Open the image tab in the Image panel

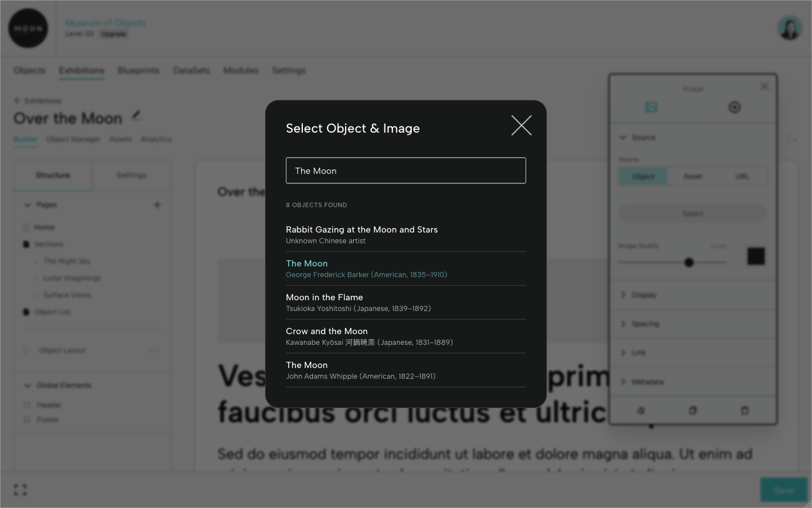(651, 107)
